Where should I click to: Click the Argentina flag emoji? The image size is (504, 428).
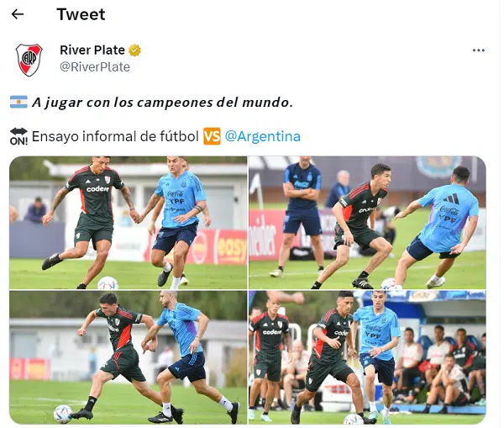tap(18, 102)
